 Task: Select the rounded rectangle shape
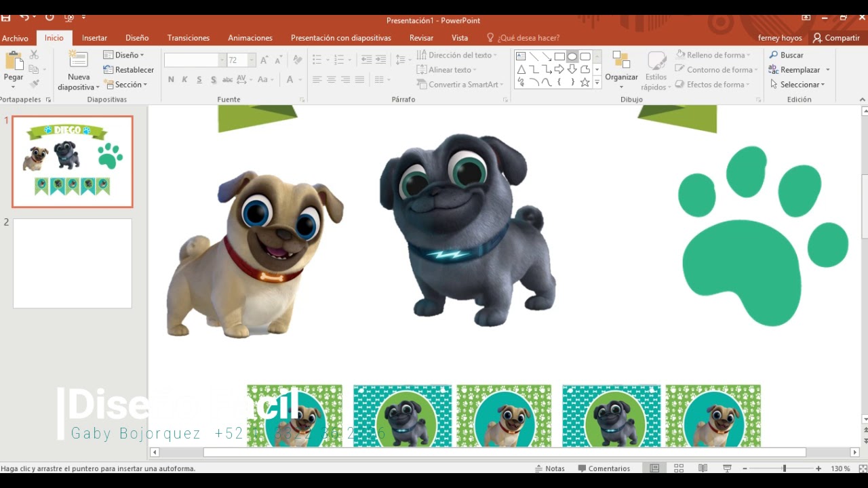pos(585,56)
